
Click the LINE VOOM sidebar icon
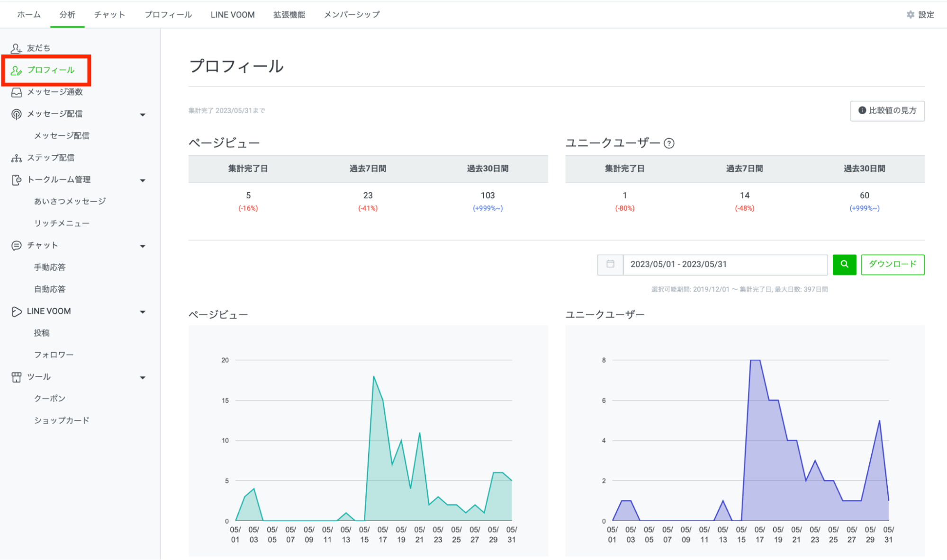(16, 311)
